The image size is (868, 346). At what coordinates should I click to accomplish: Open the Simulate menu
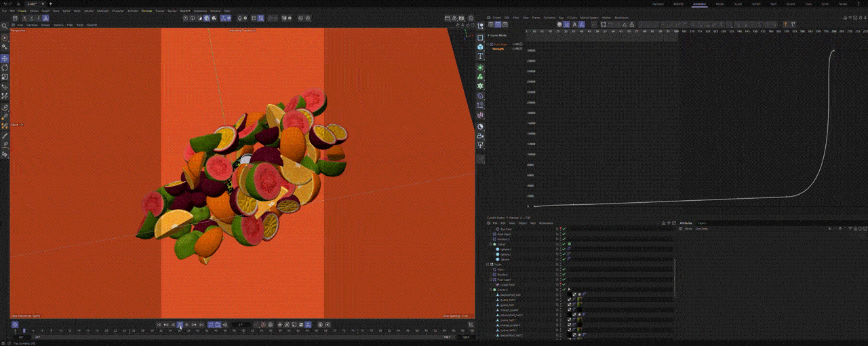click(x=146, y=11)
